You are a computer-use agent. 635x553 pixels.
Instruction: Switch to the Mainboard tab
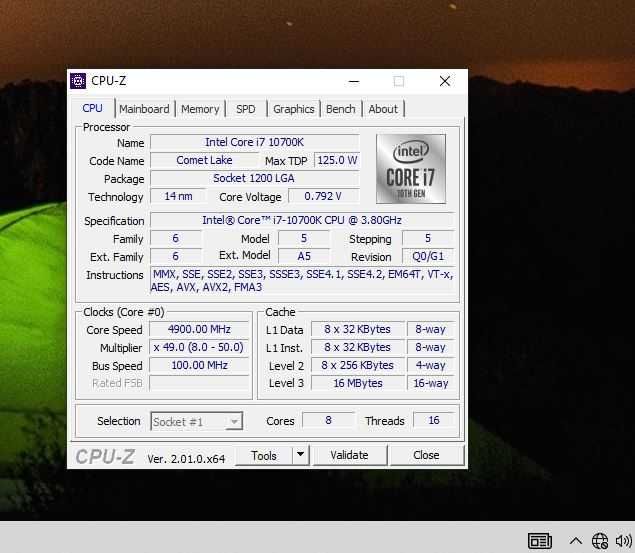(x=144, y=109)
